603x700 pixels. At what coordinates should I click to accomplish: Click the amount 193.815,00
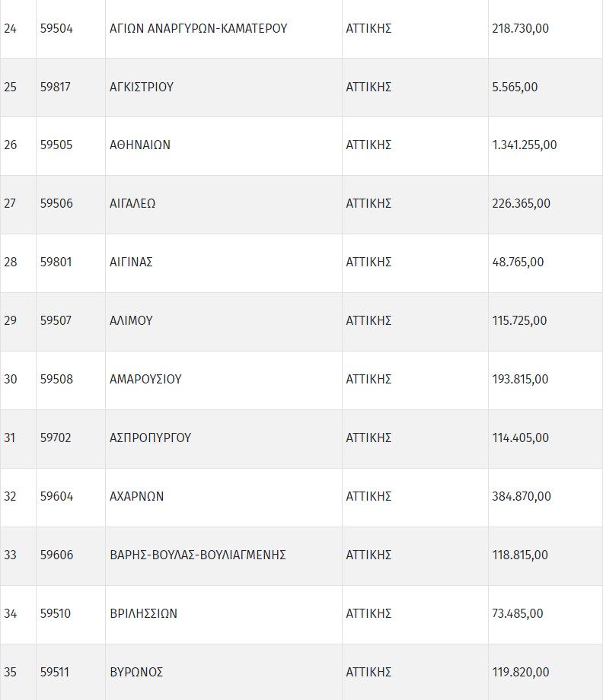coord(519,379)
